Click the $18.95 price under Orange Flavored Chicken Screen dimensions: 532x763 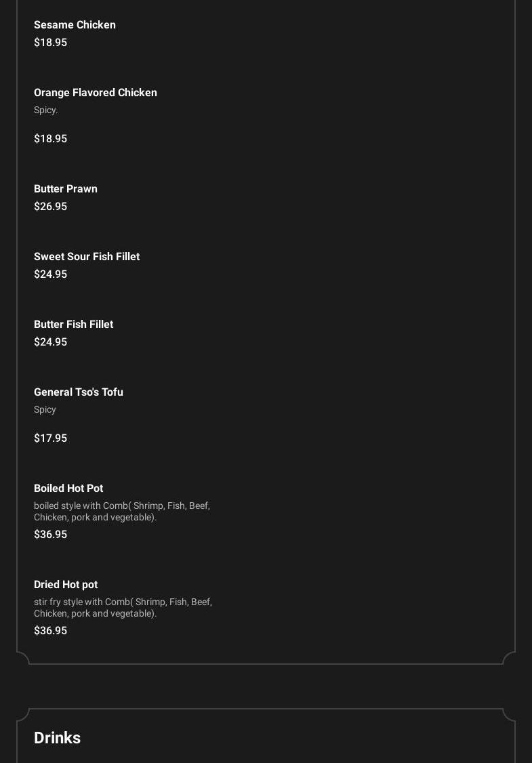coord(50,139)
